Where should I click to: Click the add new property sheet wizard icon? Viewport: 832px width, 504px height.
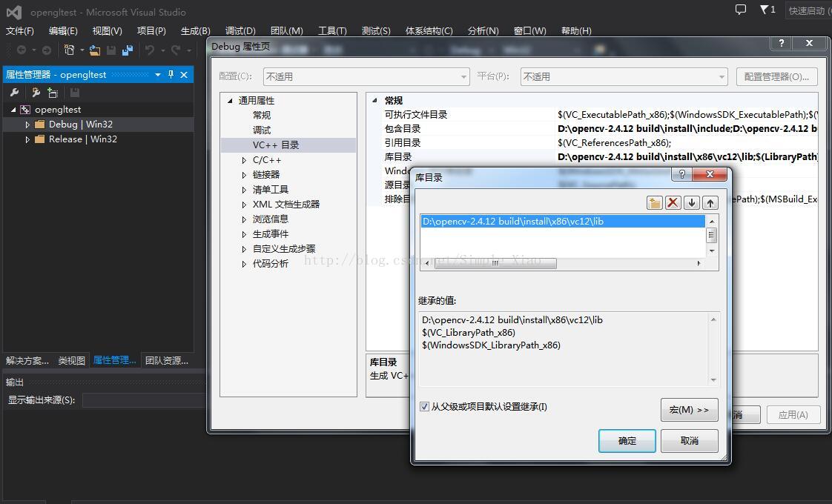[36, 93]
